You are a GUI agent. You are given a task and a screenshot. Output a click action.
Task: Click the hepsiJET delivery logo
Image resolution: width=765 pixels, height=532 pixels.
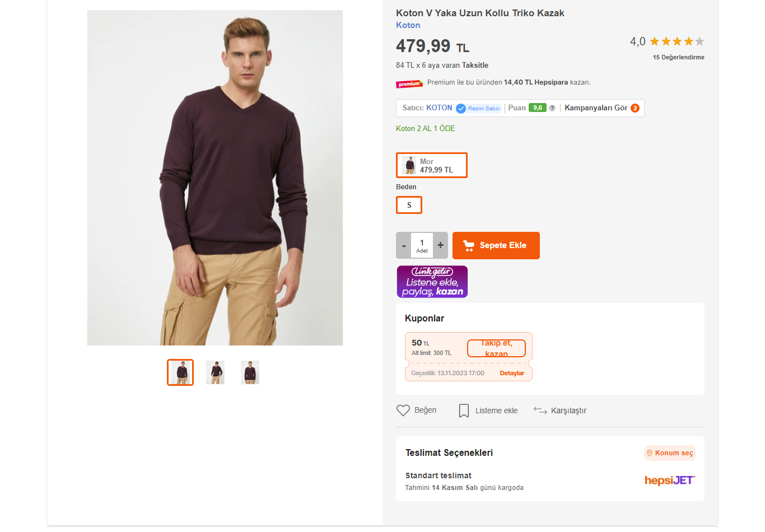669,480
